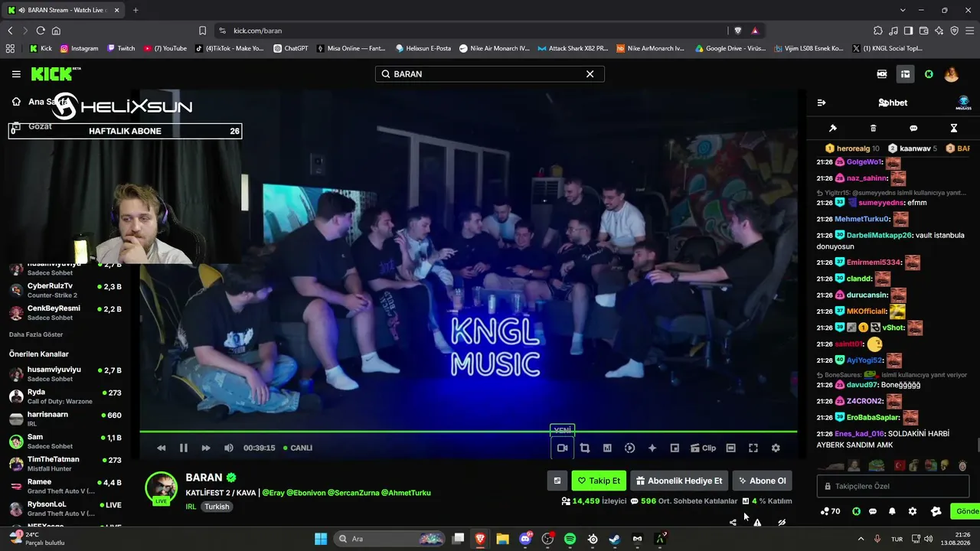Enter fullscreen video mode
Image resolution: width=980 pixels, height=551 pixels.
click(753, 448)
